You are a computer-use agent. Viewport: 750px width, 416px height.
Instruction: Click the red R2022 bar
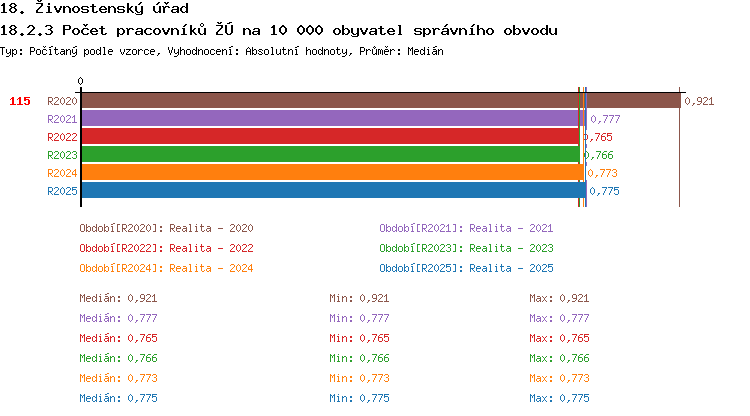(x=330, y=137)
